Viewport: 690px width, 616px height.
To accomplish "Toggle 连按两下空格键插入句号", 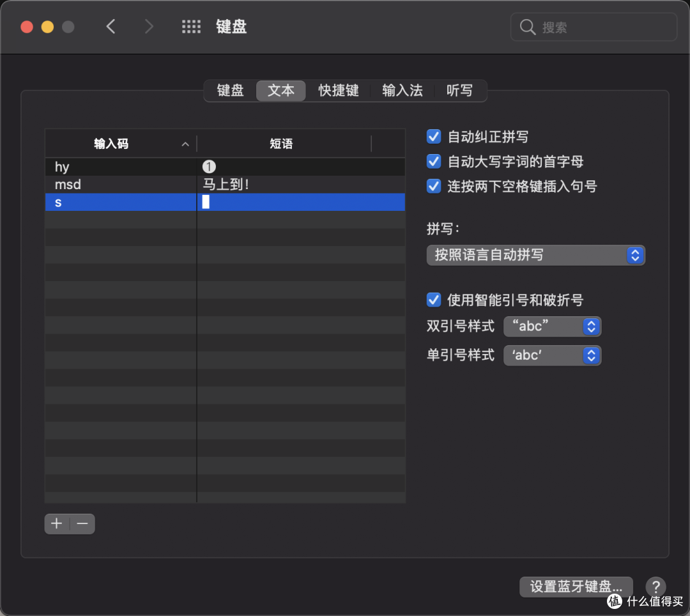I will pyautogui.click(x=433, y=187).
